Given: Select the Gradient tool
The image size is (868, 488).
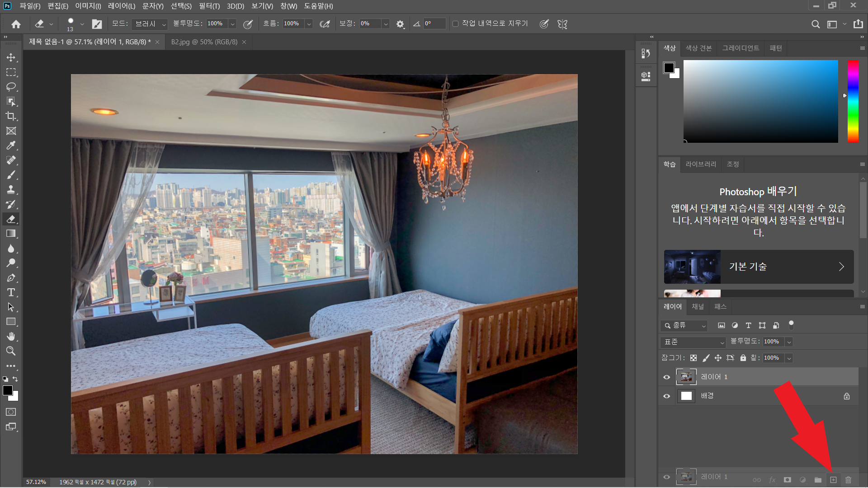Looking at the screenshot, I should (x=11, y=234).
